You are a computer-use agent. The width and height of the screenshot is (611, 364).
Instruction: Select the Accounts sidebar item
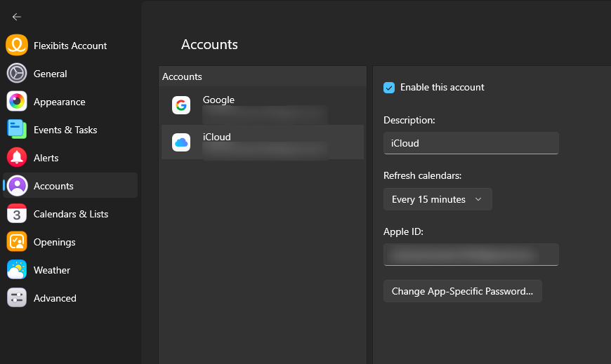(70, 186)
